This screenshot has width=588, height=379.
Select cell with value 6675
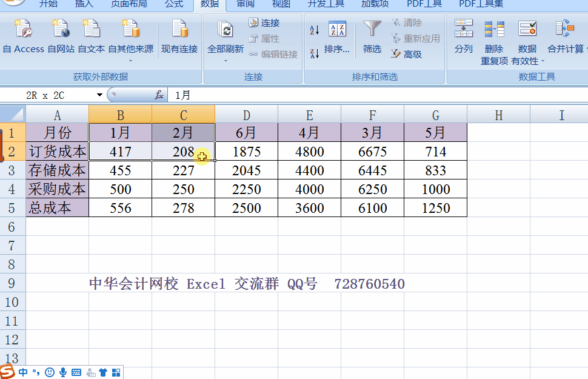pyautogui.click(x=372, y=152)
